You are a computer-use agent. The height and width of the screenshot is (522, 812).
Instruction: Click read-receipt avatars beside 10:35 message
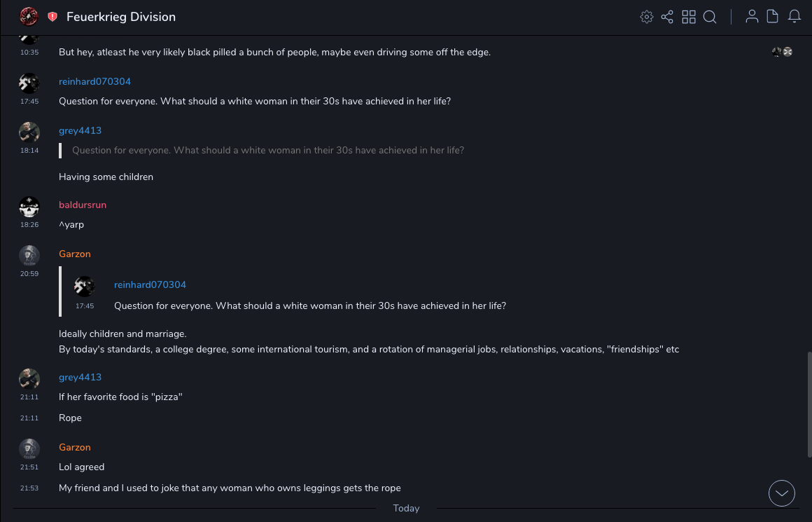(782, 52)
